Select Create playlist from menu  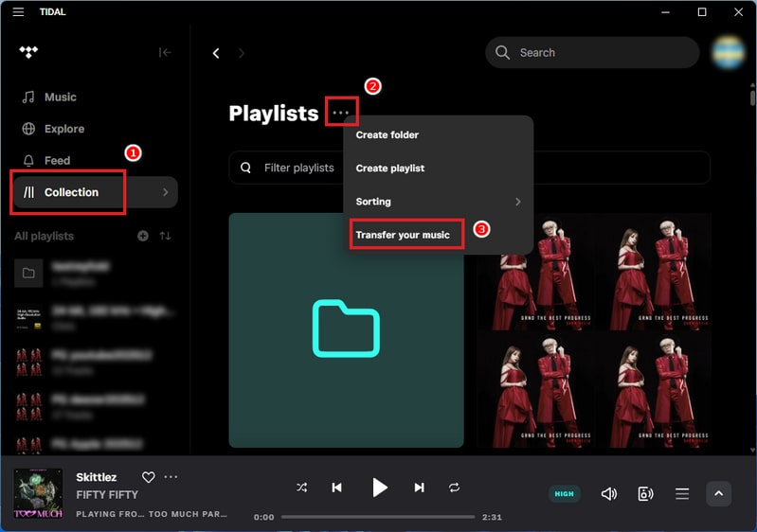point(390,168)
